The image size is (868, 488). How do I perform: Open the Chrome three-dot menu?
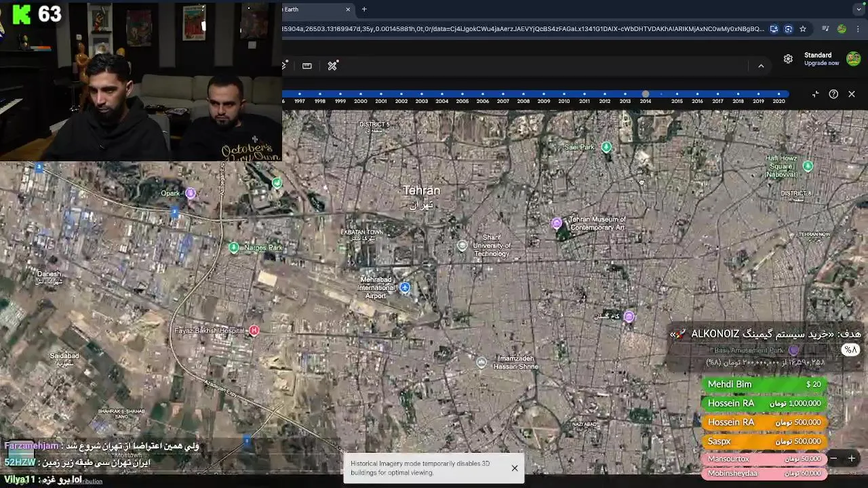click(859, 29)
